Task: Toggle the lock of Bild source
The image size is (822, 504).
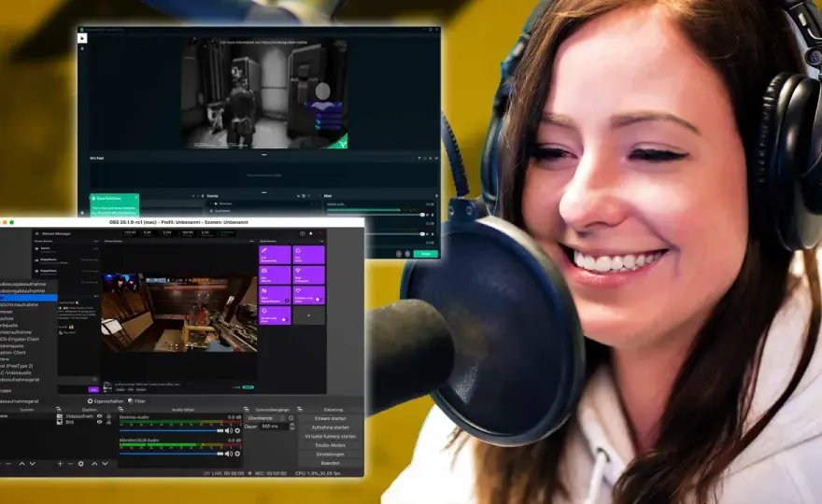Action: coord(108,422)
